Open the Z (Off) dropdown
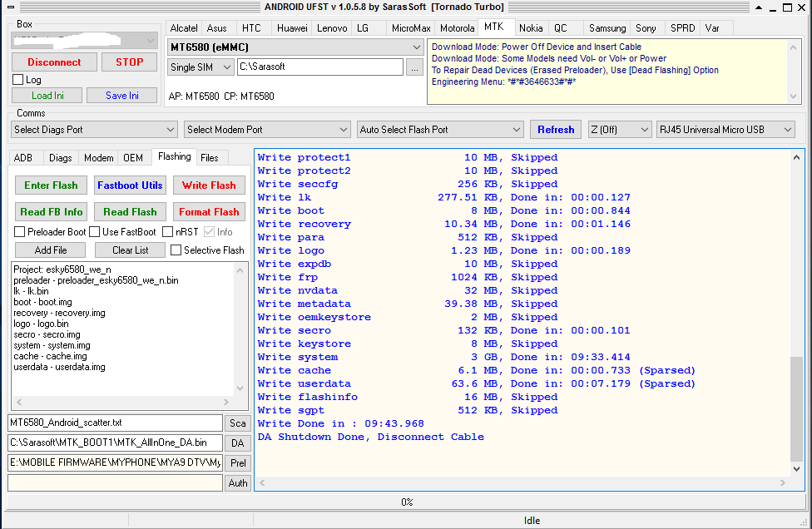Screen dimensions: 812x529 click(x=619, y=130)
